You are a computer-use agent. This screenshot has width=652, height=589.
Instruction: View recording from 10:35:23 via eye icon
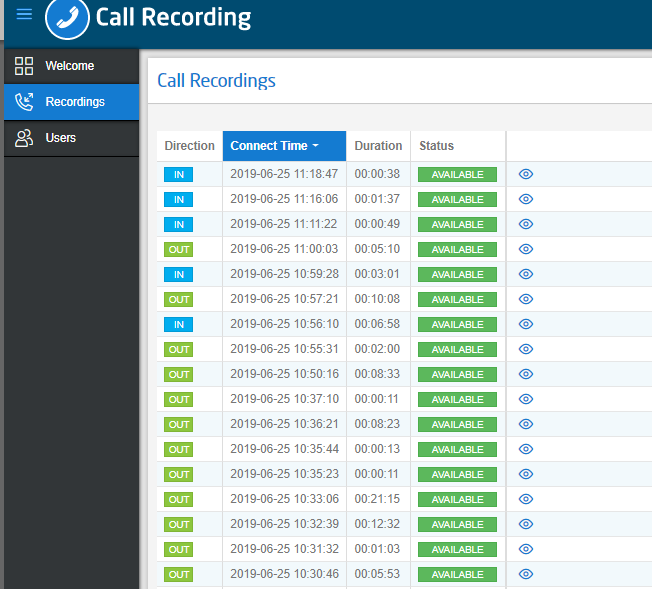[x=526, y=474]
